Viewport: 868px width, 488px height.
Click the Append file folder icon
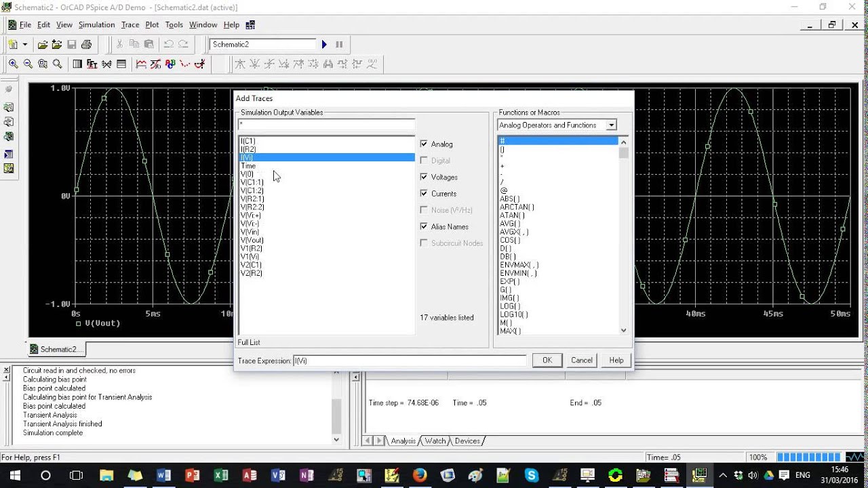click(57, 45)
